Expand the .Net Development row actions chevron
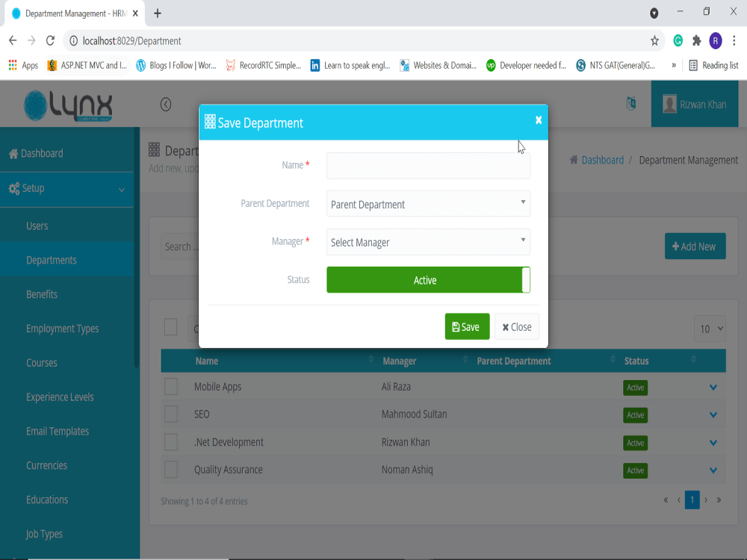 tap(713, 443)
